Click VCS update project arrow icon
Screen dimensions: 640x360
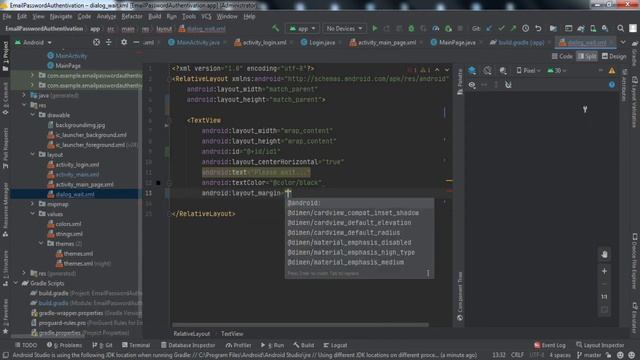tap(489, 29)
